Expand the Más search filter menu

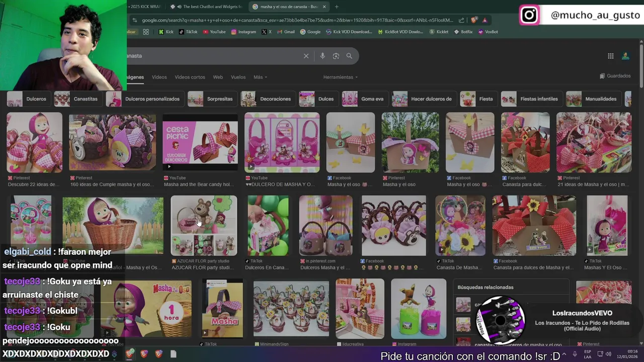(260, 77)
